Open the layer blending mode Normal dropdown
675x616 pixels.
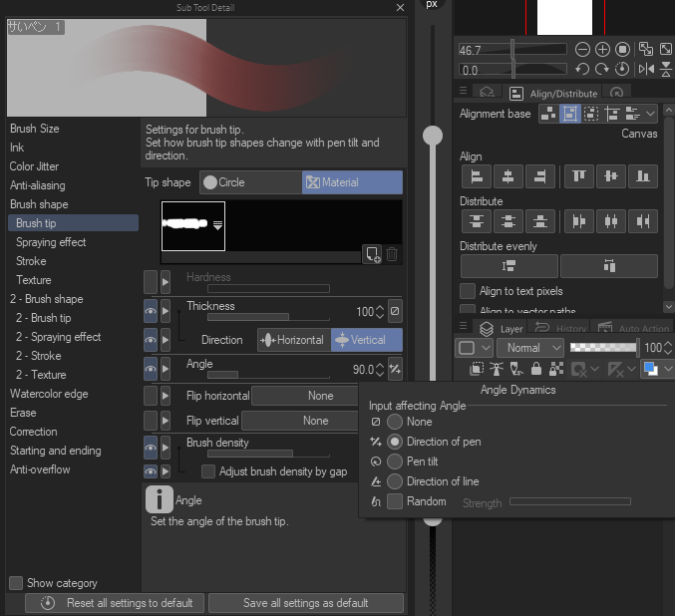coord(529,348)
